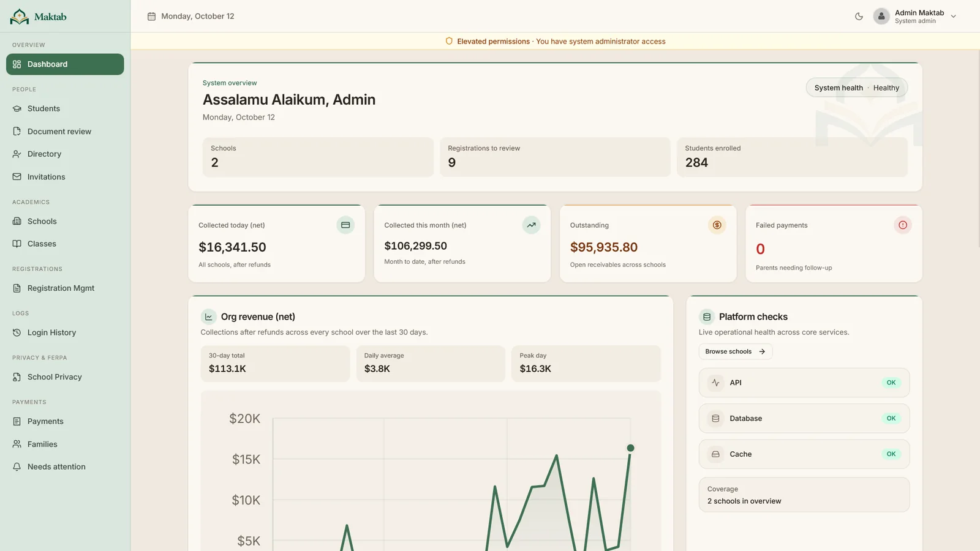Click the Platform checks database icon
980x551 pixels.
tap(707, 317)
